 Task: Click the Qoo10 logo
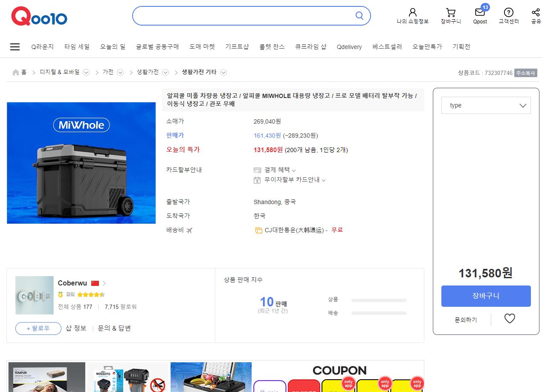pos(39,17)
